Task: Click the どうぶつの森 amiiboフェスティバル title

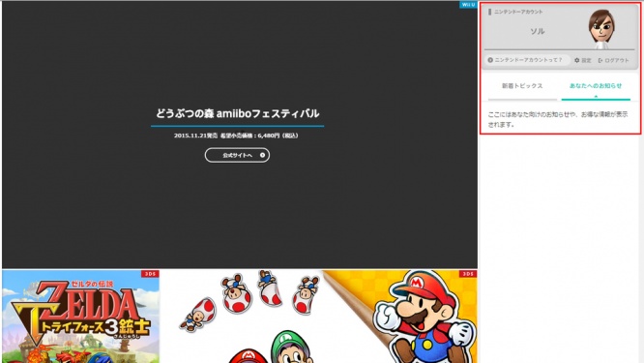Action: pyautogui.click(x=238, y=113)
